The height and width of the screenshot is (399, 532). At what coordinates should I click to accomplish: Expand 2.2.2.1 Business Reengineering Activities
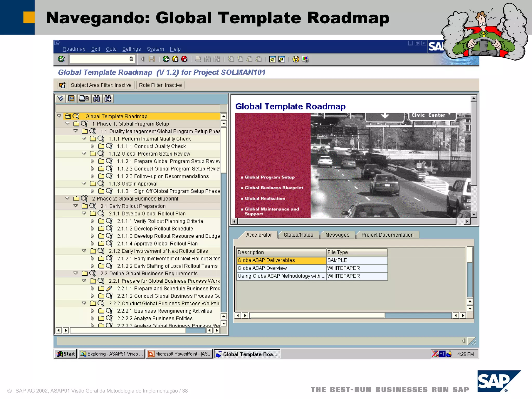pos(92,311)
